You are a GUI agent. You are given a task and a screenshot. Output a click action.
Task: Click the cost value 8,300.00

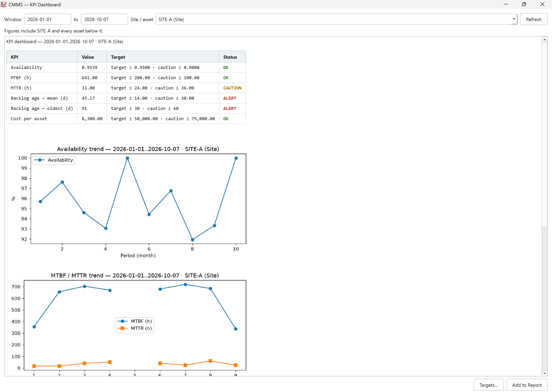(92, 119)
